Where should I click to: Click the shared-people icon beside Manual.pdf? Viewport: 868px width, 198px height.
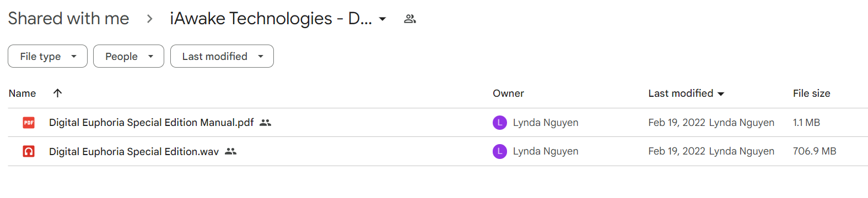point(266,123)
